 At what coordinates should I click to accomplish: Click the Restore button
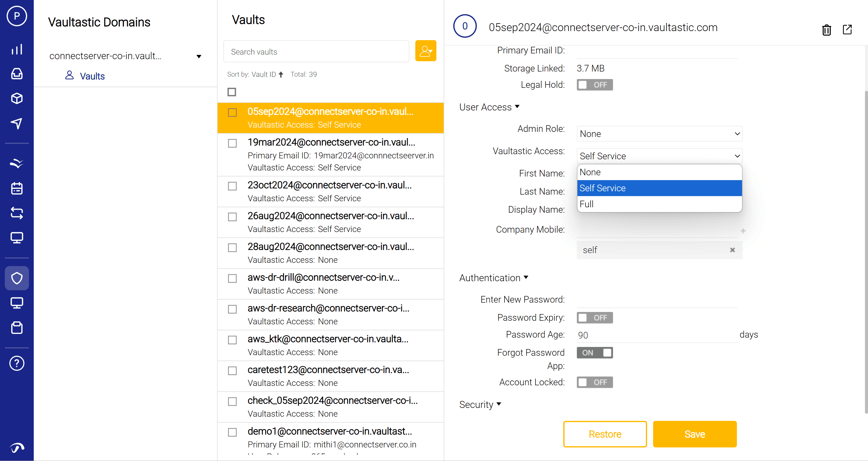(x=605, y=434)
